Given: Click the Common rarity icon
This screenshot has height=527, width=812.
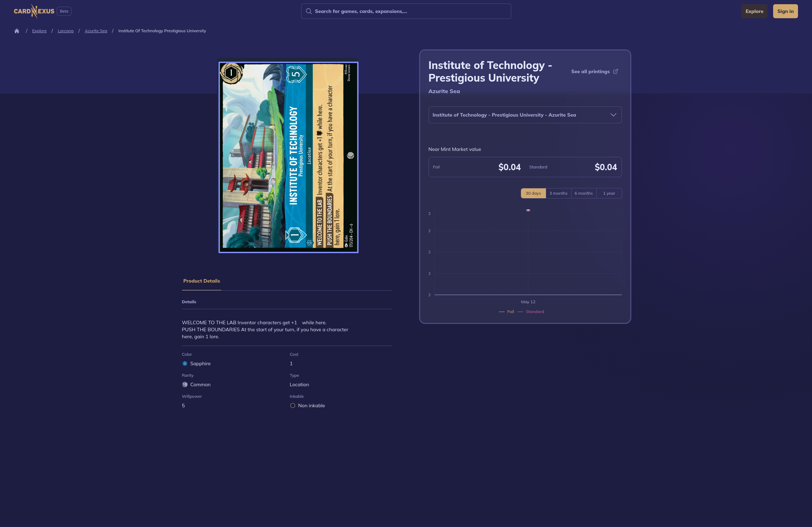Looking at the screenshot, I should (185, 384).
